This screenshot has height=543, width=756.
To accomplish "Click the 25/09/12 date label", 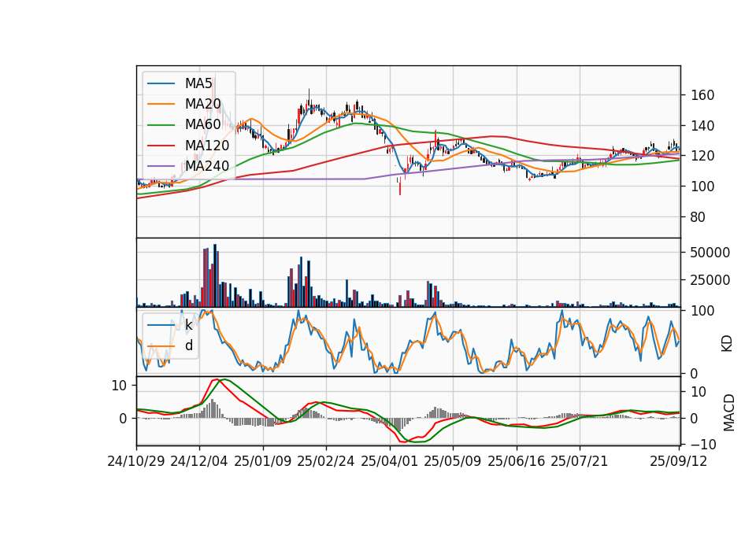I will 679,461.
